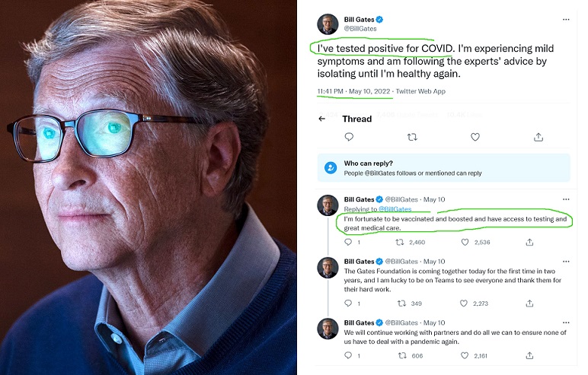Image resolution: width=588 pixels, height=375 pixels.
Task: Open Bill Gates avatar on the main tweet
Action: (328, 24)
